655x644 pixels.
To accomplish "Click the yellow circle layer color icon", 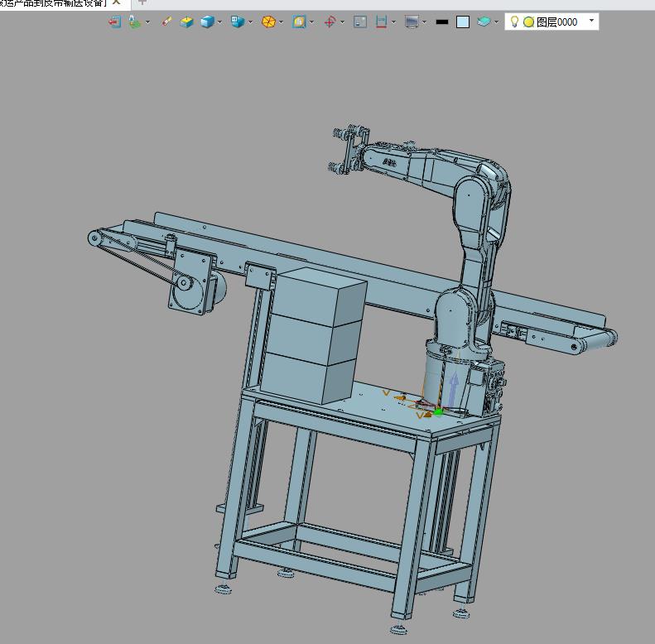I will (x=528, y=22).
